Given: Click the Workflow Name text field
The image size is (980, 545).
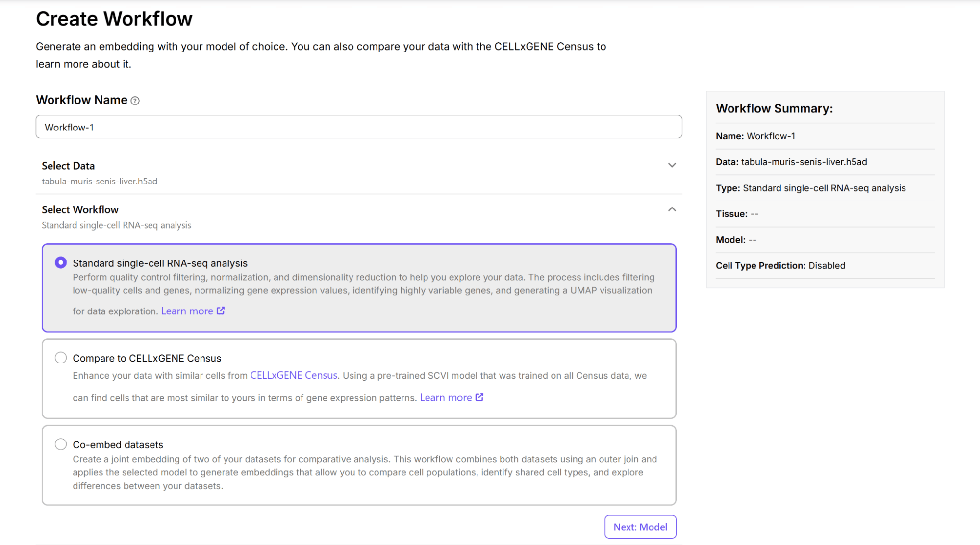Looking at the screenshot, I should [x=358, y=127].
